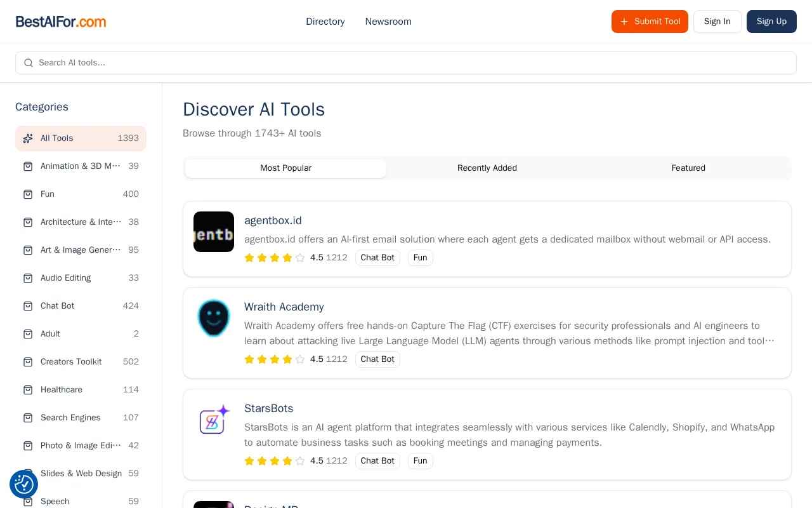Click the star rating on Wraith Academy
The height and width of the screenshot is (508, 812).
coord(275,359)
